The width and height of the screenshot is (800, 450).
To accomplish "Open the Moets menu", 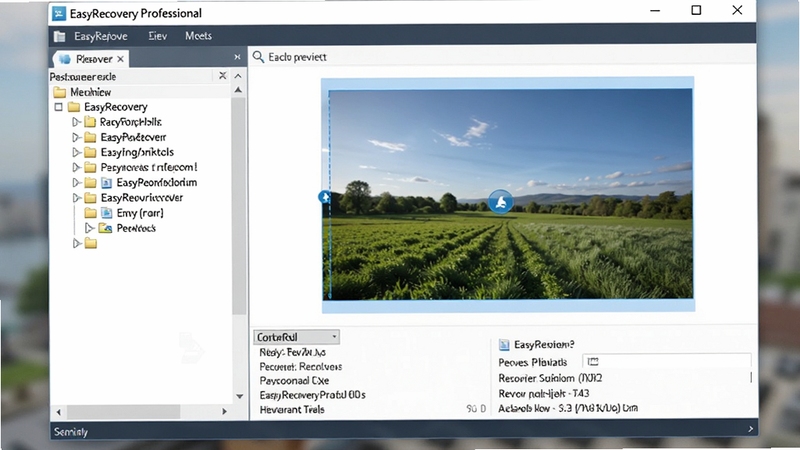I will coord(198,36).
